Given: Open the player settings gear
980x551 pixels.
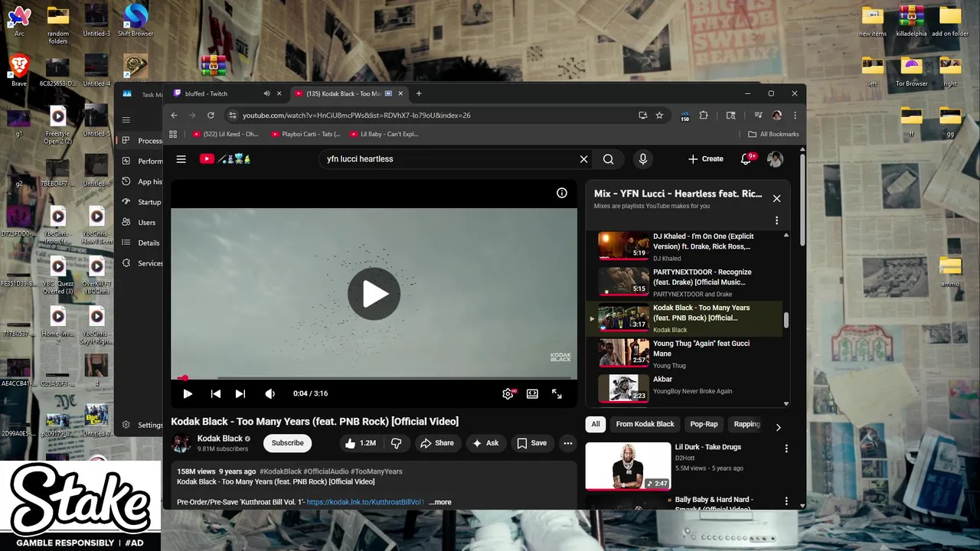Looking at the screenshot, I should tap(508, 393).
